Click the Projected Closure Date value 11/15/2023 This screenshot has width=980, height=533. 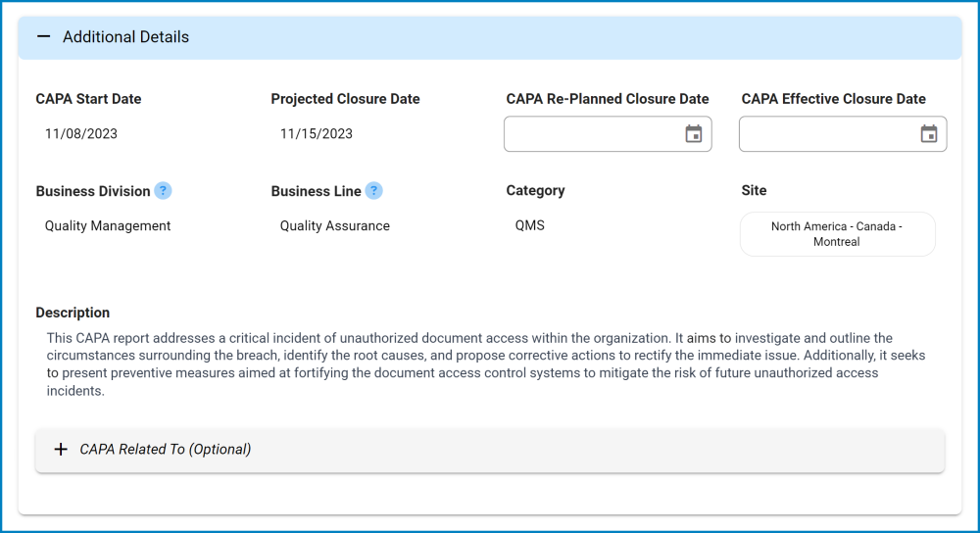click(x=317, y=134)
